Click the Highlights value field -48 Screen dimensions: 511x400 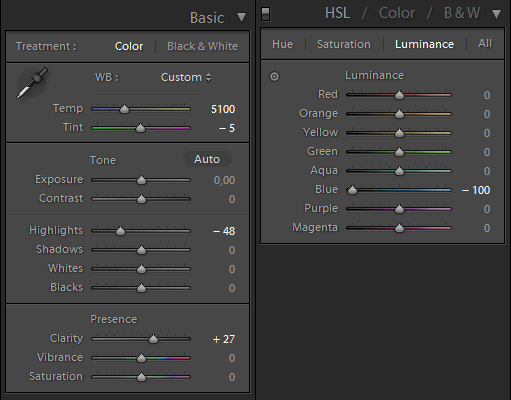(224, 231)
